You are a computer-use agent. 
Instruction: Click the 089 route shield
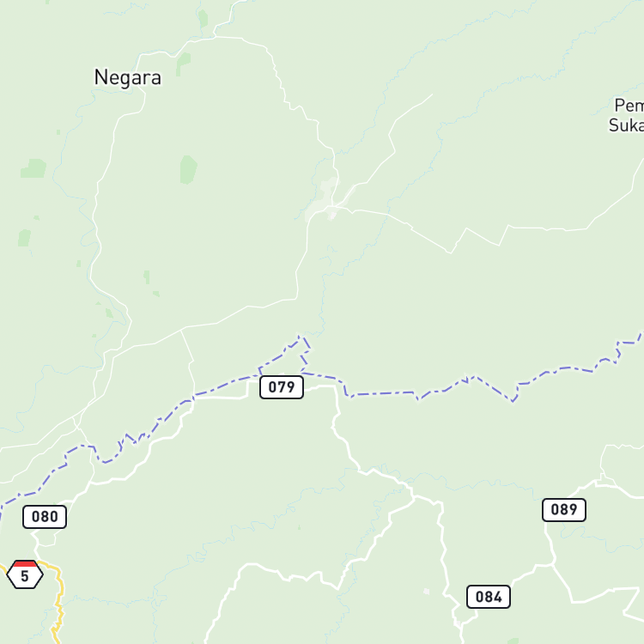564,510
